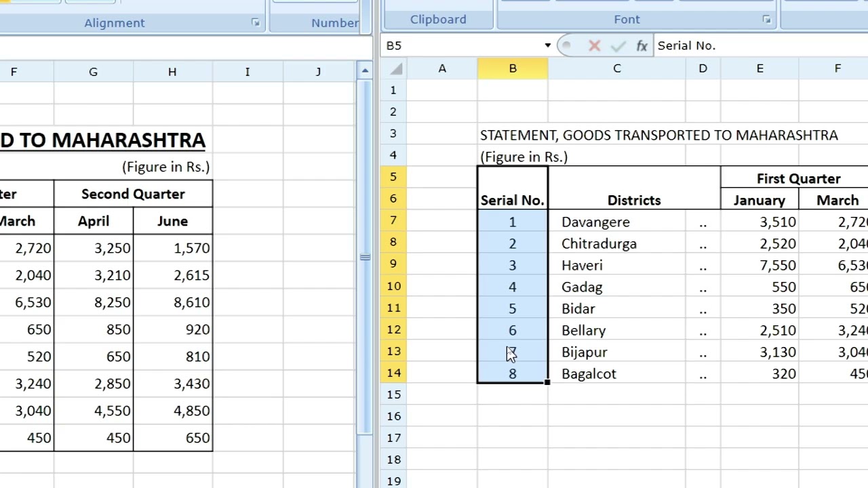Click the Second Quarter header in left window

coord(133,194)
